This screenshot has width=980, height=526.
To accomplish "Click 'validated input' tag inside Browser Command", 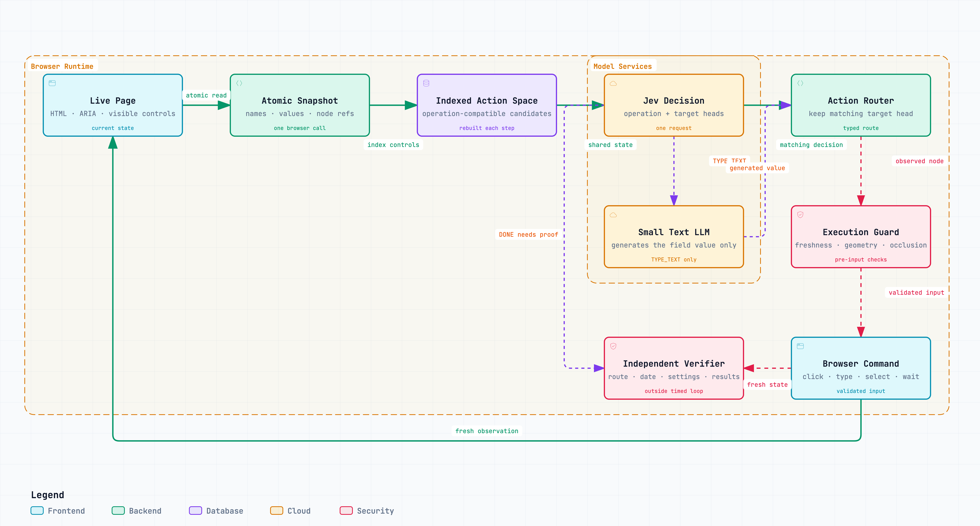I will pyautogui.click(x=861, y=391).
